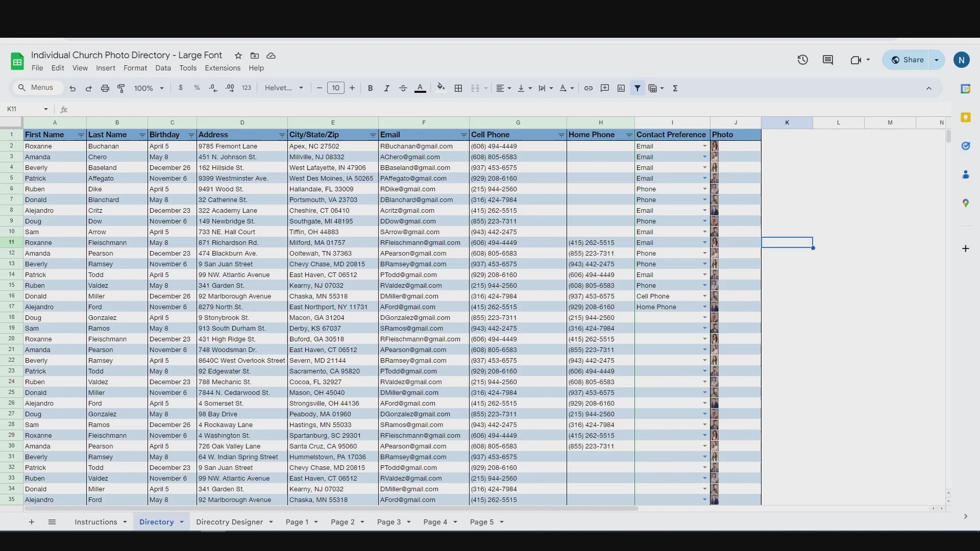The height and width of the screenshot is (551, 980).
Task: Click the borders icon in toolbar
Action: 458,88
